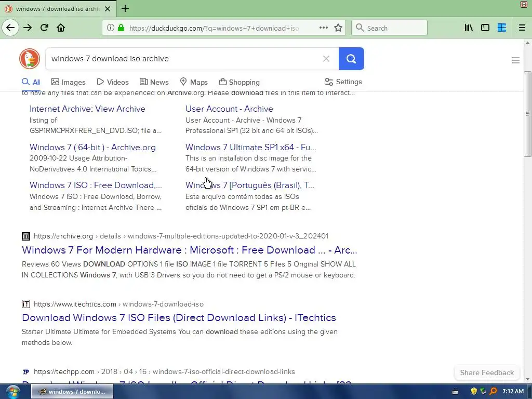Screen dimensions: 532x399
Task: Click archive.org details URL breadcrumb
Action: [x=181, y=236]
